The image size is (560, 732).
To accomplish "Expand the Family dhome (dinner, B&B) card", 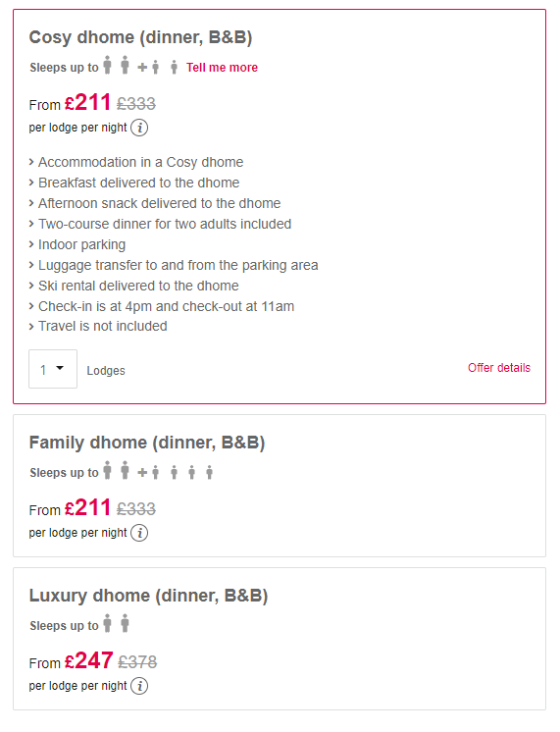I will [280, 486].
